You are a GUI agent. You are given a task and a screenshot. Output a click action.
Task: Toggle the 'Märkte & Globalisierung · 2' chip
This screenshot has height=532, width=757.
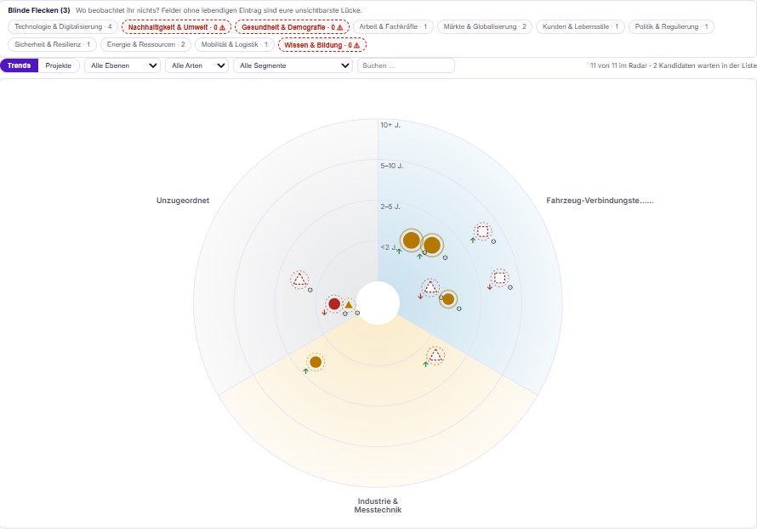[485, 26]
